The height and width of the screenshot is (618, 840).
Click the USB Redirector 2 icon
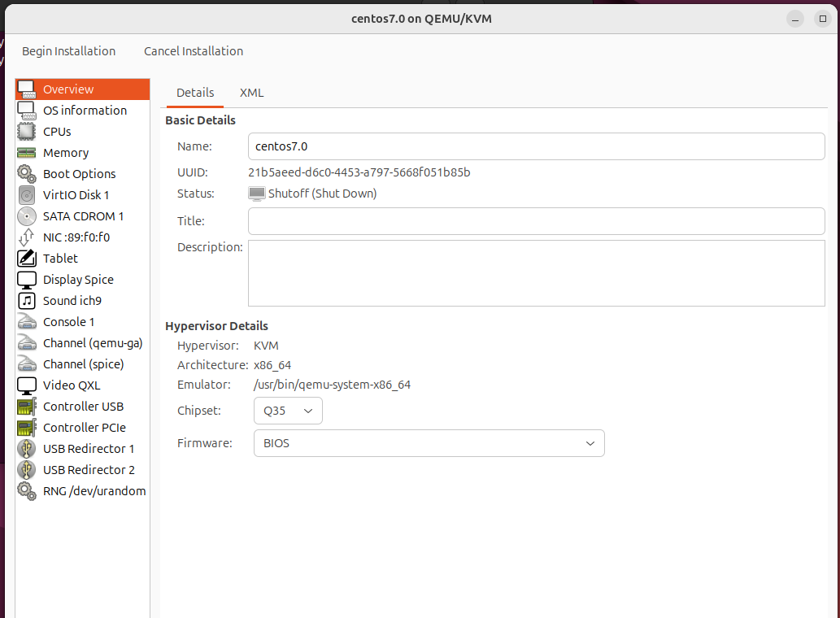(26, 470)
